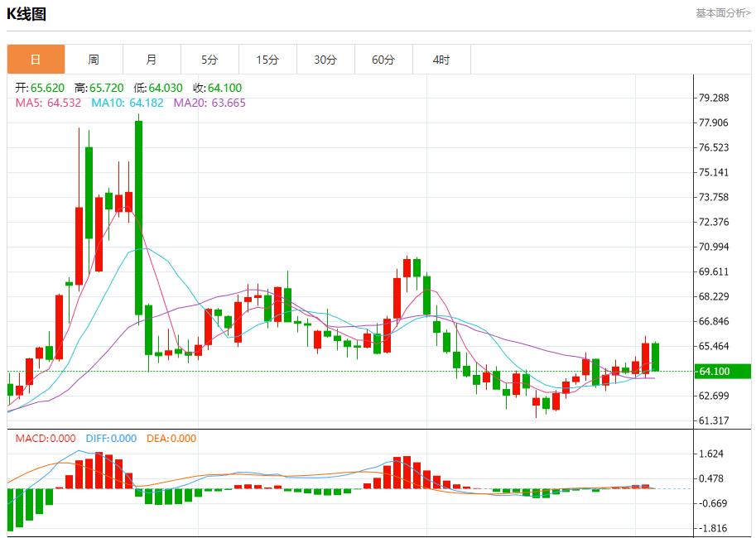Switch to the 日 (daily) timeframe tab
756x538 pixels.
click(35, 59)
